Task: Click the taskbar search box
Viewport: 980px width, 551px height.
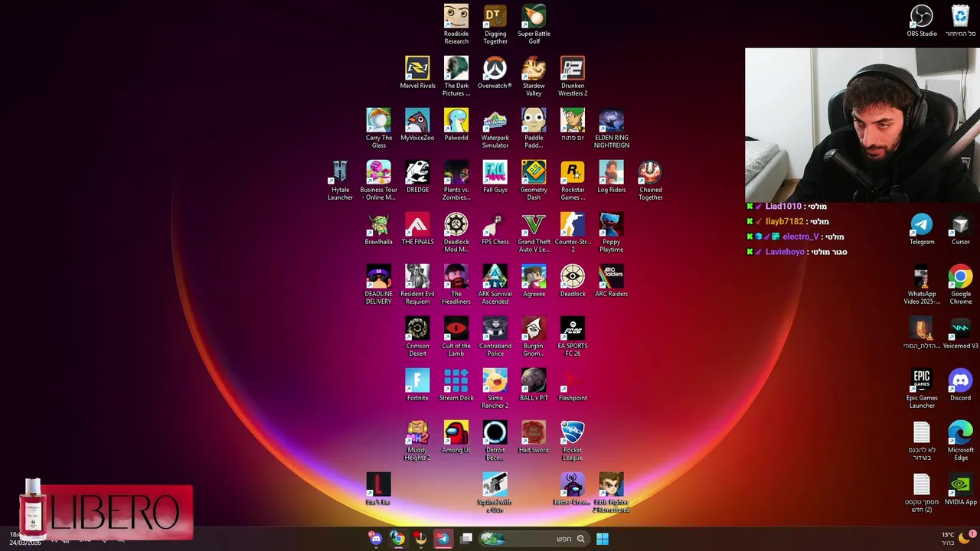Action: click(534, 539)
